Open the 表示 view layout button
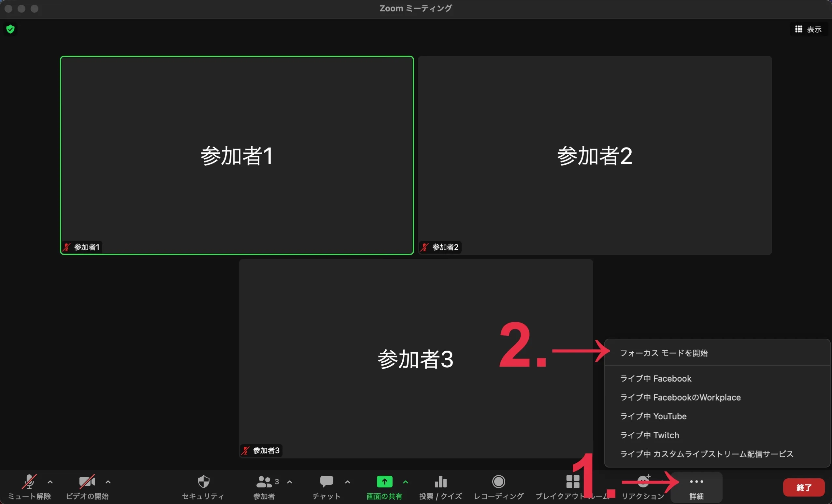Image resolution: width=832 pixels, height=504 pixels. 808,29
